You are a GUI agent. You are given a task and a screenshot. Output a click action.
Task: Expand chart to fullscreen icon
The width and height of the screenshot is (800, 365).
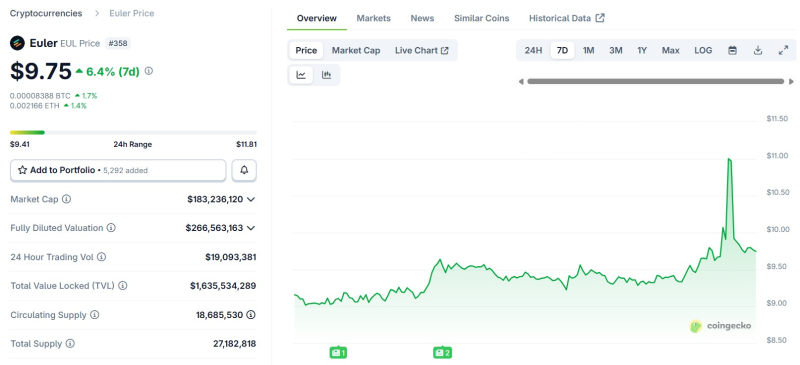coord(783,51)
